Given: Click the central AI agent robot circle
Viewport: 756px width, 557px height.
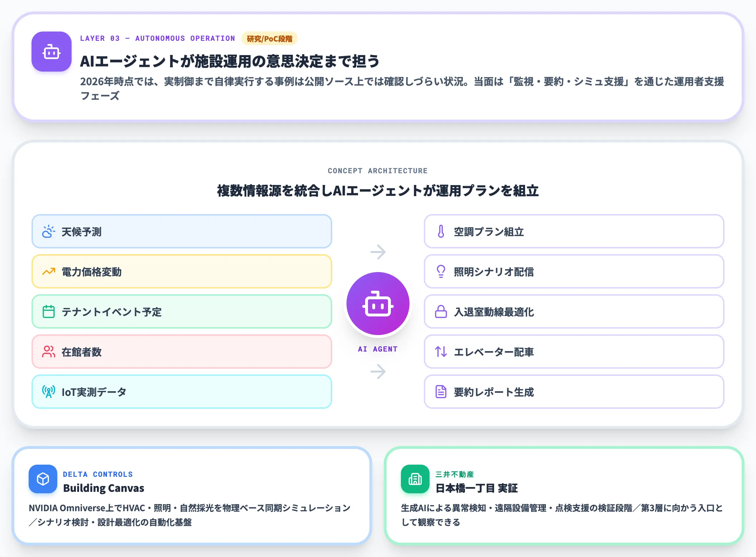Looking at the screenshot, I should coord(378,304).
